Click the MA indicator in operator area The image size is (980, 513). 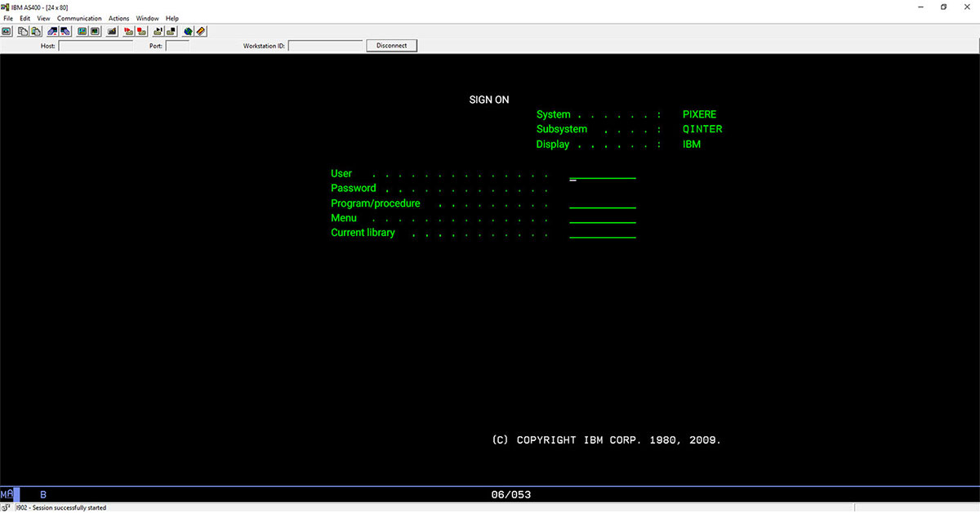click(x=7, y=495)
